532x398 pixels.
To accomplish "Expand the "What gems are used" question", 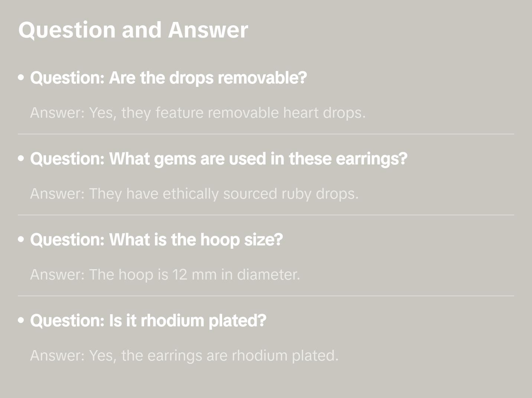I will point(219,159).
